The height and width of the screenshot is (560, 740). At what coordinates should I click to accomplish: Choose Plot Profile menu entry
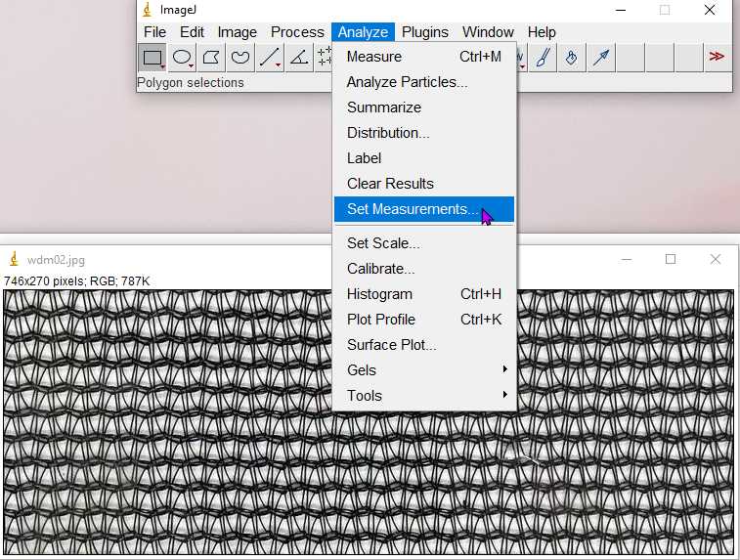click(x=424, y=320)
